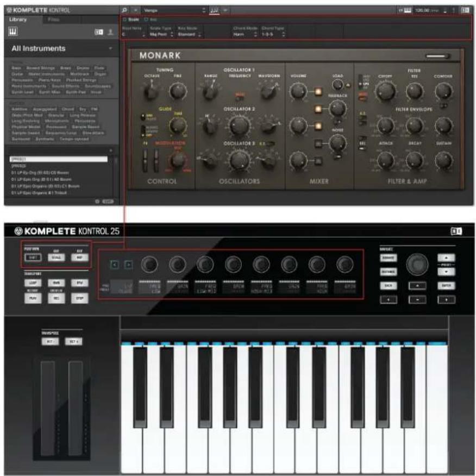Open the dropdown arrow next to the search icon
The image size is (476, 476).
135,10
